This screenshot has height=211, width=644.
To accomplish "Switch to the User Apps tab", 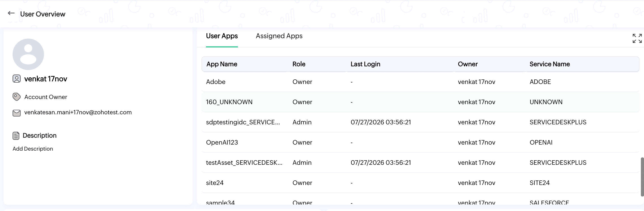I will click(222, 36).
